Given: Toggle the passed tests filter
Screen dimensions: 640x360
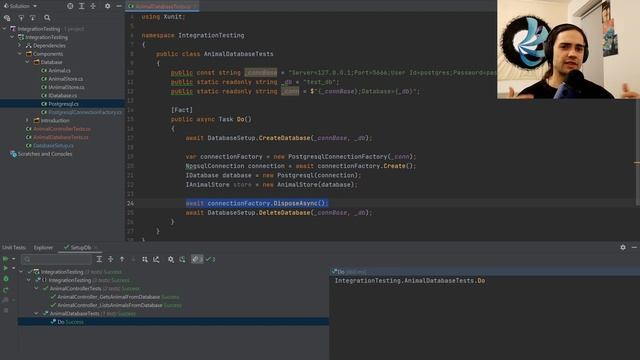Looking at the screenshot, I should [210, 259].
